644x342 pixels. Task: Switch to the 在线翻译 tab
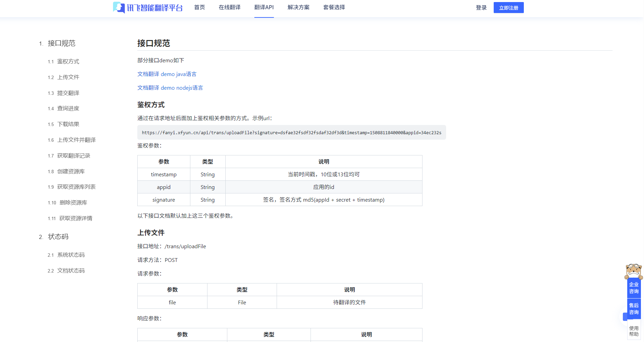coord(229,7)
